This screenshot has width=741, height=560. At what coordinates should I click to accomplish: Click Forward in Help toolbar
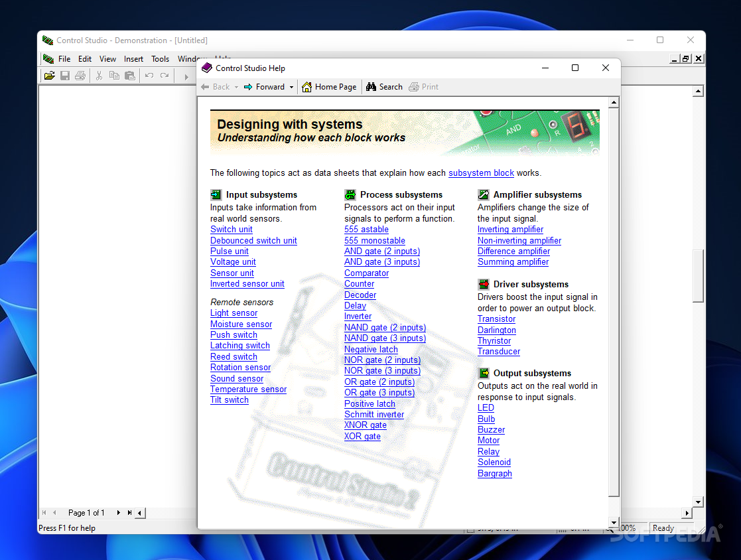(x=265, y=87)
